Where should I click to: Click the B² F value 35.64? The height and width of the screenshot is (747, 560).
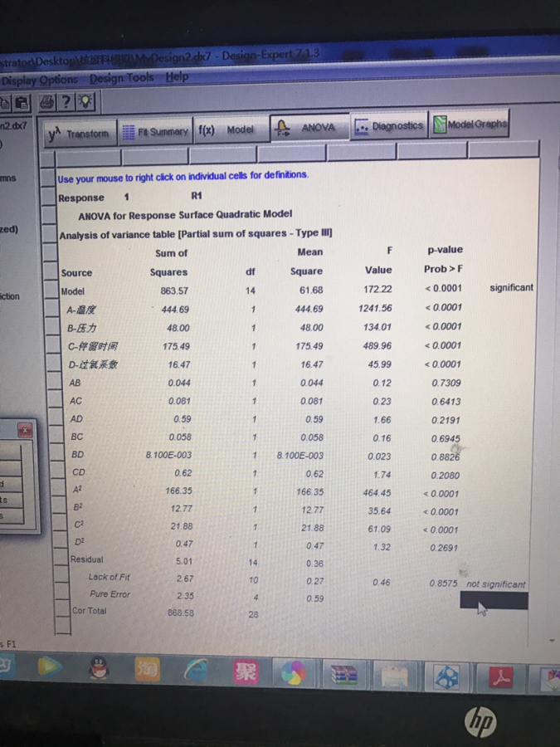pos(379,510)
